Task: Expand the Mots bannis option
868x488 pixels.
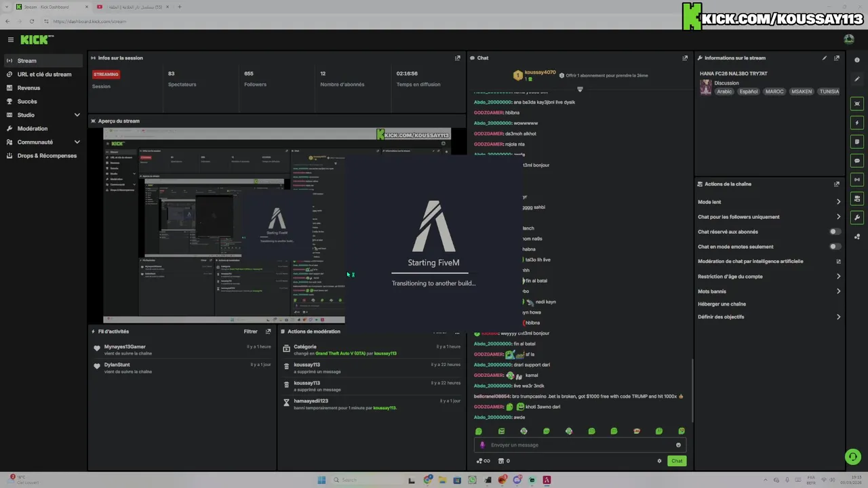Action: 769,291
